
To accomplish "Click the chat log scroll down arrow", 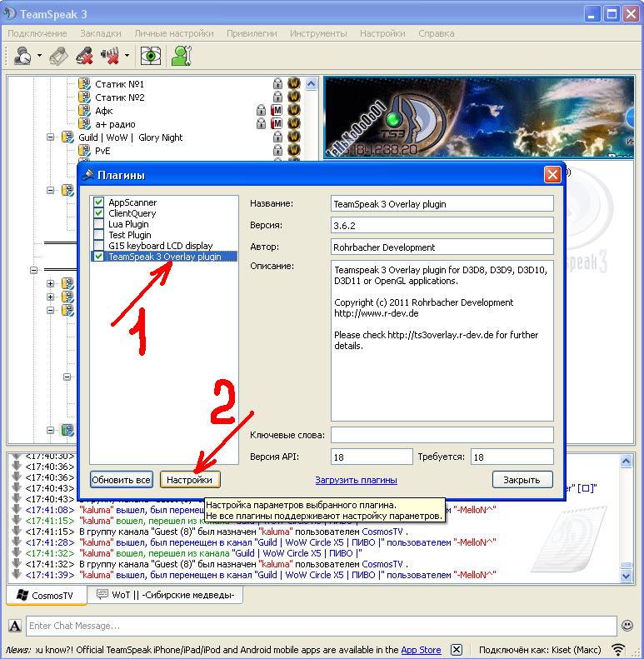I will tap(627, 576).
